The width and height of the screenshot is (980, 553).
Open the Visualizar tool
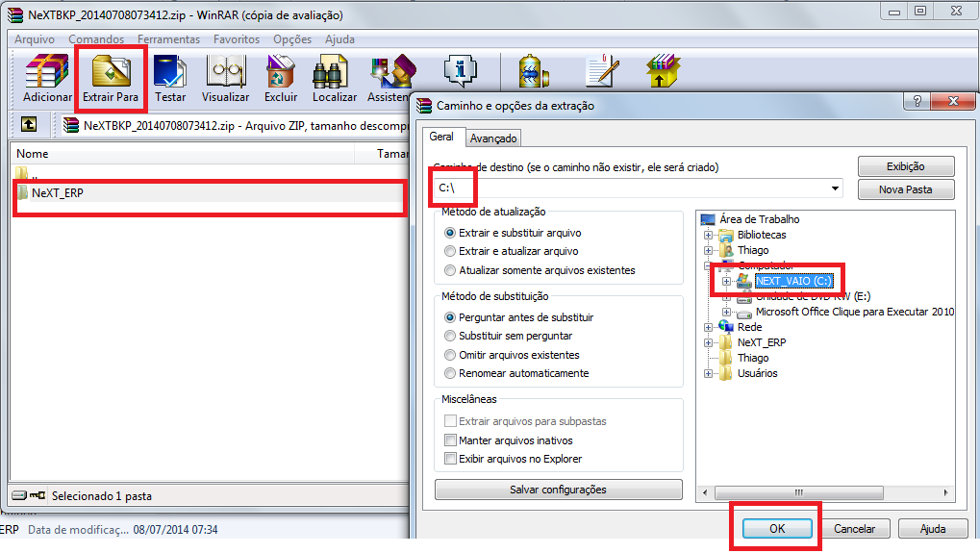coord(226,78)
